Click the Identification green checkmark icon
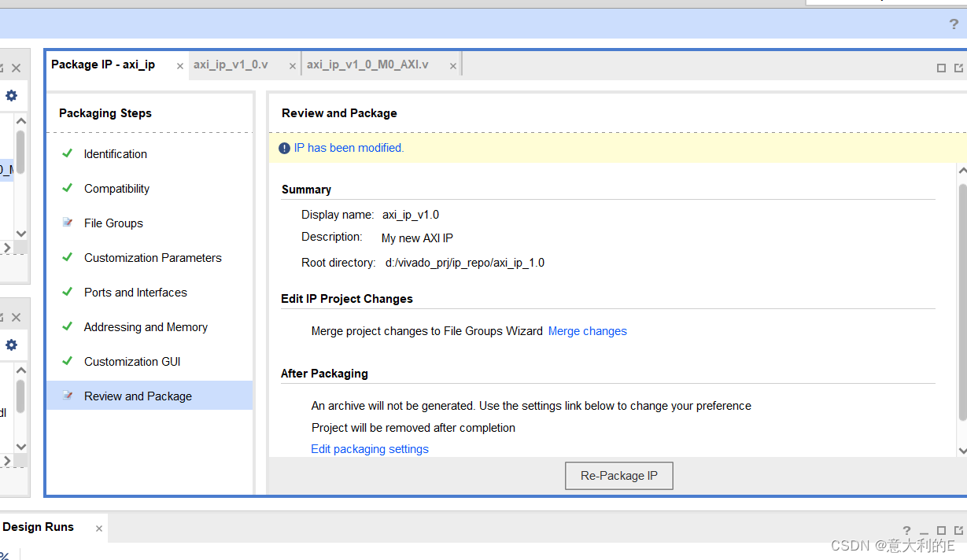Screen dimensions: 967x560 [x=68, y=153]
